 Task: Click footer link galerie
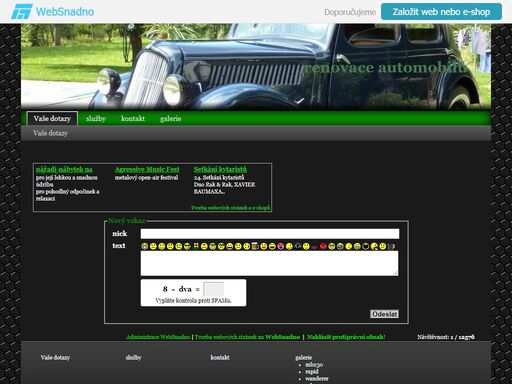[304, 357]
